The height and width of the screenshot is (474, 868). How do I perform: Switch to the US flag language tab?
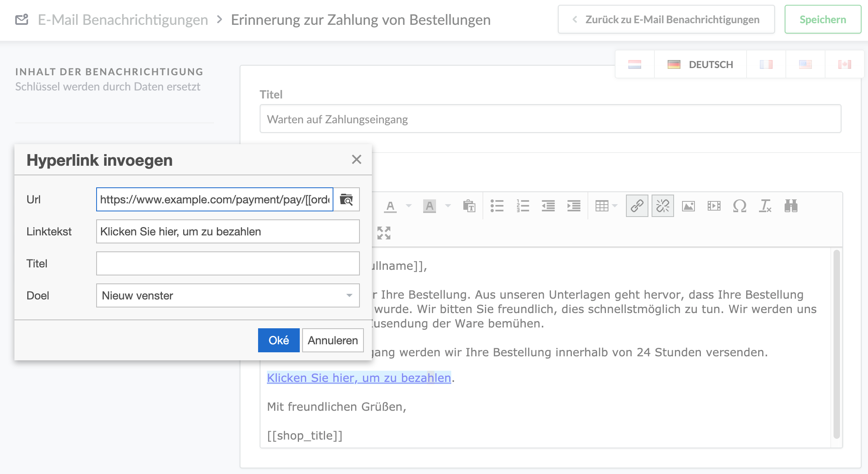[x=805, y=64]
